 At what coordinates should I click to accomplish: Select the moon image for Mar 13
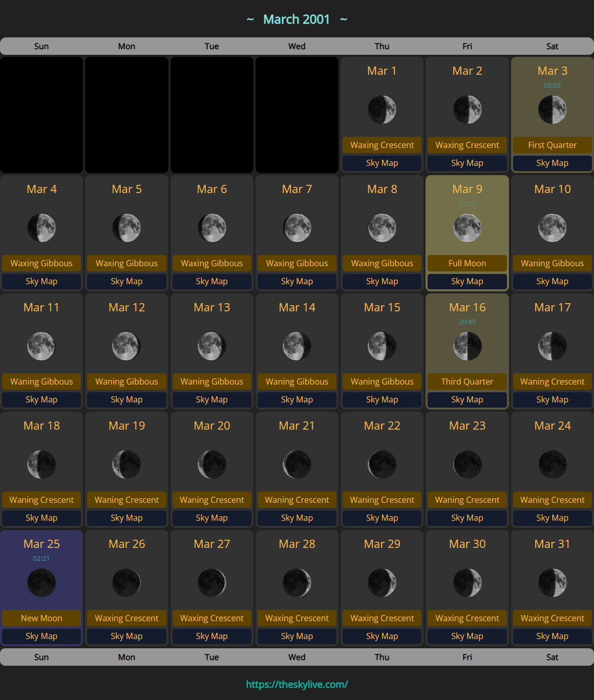click(x=212, y=346)
